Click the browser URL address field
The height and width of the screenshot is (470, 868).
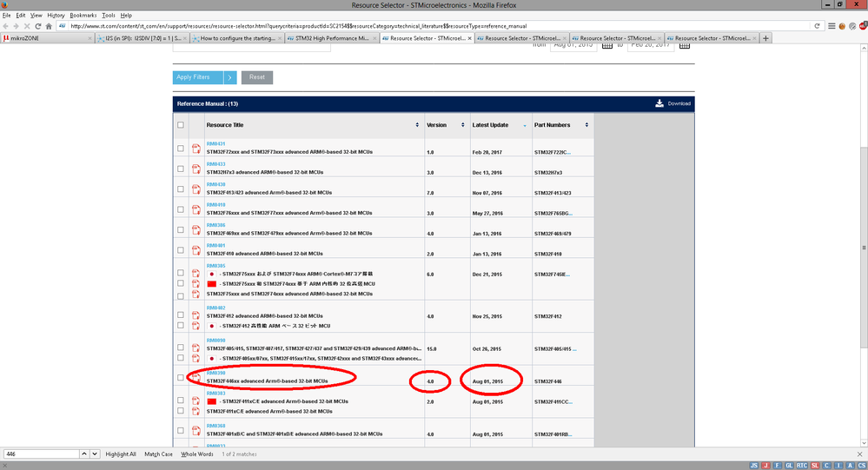(441, 26)
